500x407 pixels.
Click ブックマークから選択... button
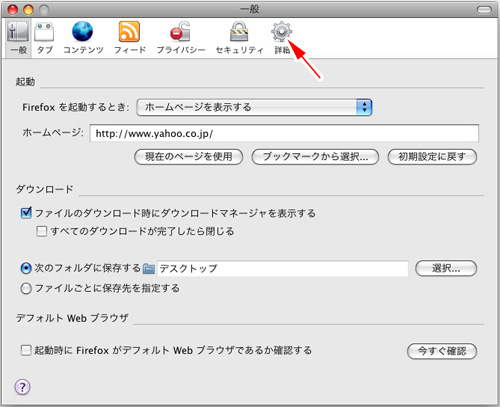click(315, 157)
